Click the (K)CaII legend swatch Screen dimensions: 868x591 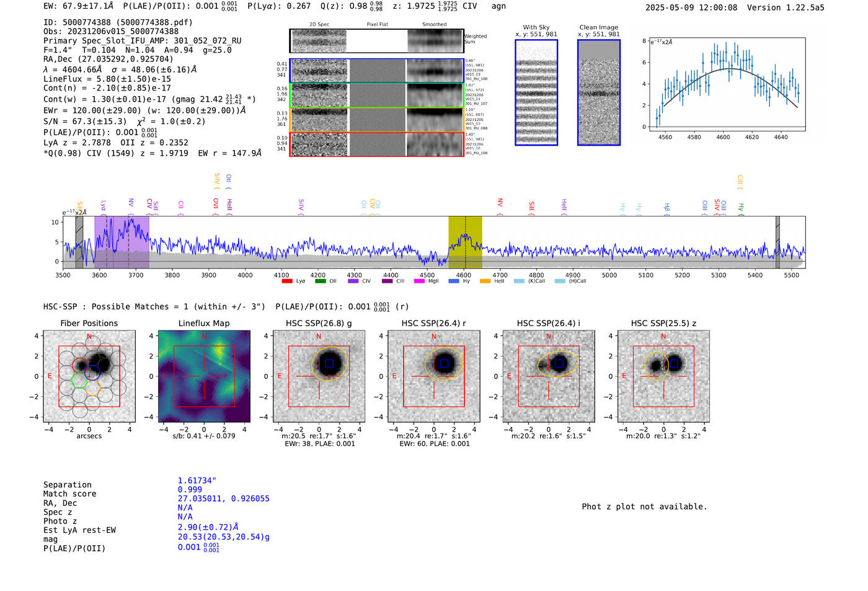(519, 282)
